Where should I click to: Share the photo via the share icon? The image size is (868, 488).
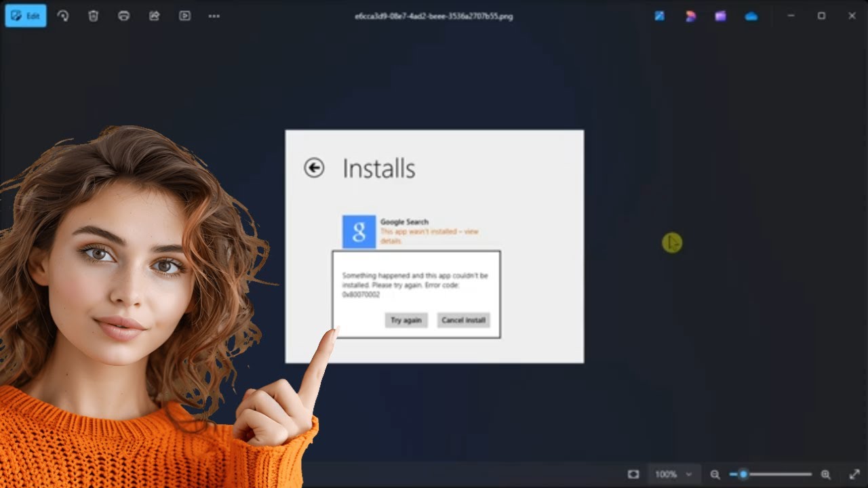pyautogui.click(x=155, y=16)
